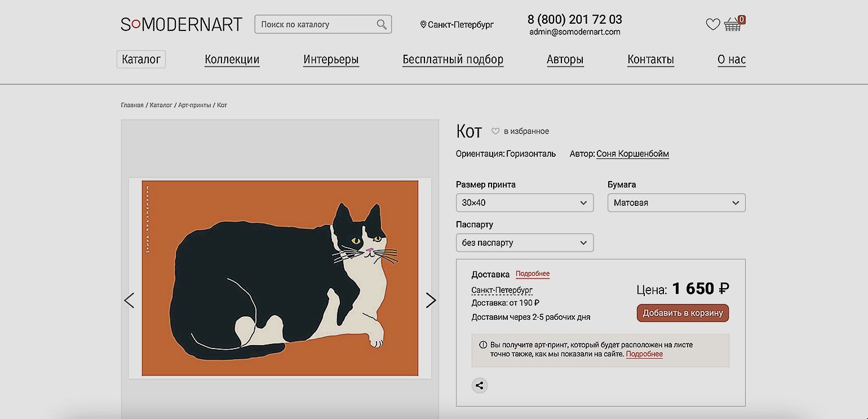Screen dimensions: 868x419
Task: Open the wishlist heart icon in header
Action: click(x=713, y=24)
